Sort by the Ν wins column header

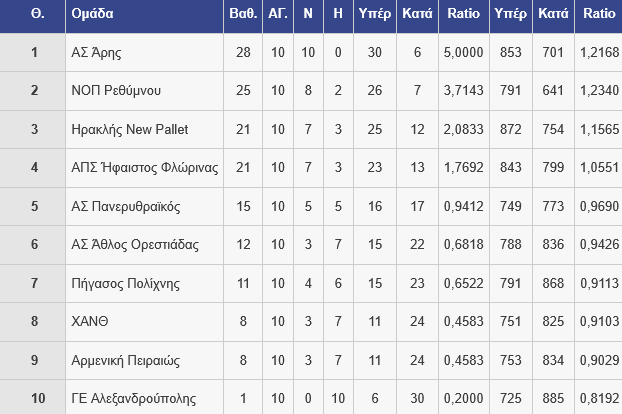click(308, 15)
